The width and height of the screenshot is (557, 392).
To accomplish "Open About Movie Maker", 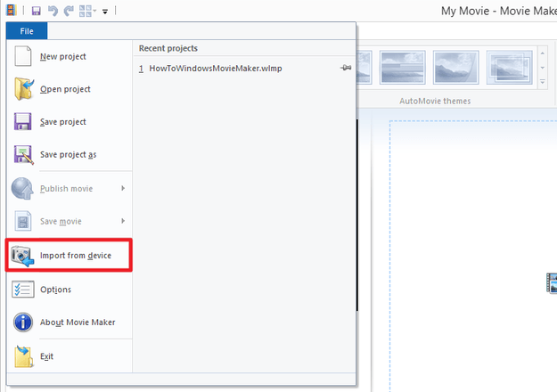I will pyautogui.click(x=70, y=322).
